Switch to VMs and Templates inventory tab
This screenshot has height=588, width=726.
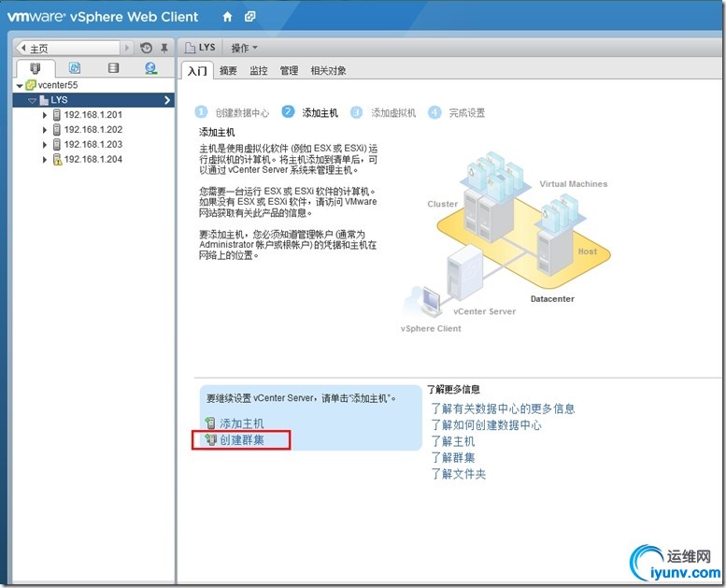pyautogui.click(x=75, y=68)
